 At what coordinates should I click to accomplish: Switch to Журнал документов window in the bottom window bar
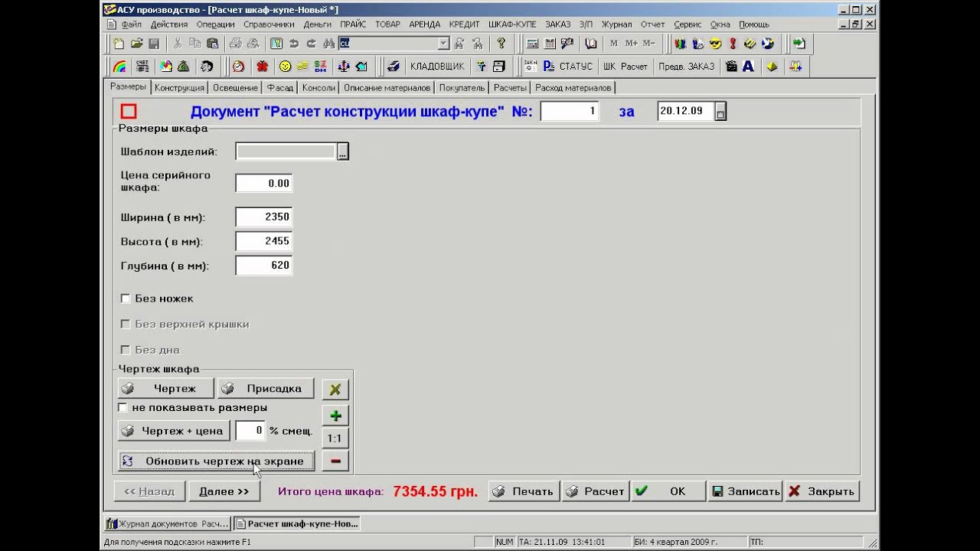pos(168,523)
